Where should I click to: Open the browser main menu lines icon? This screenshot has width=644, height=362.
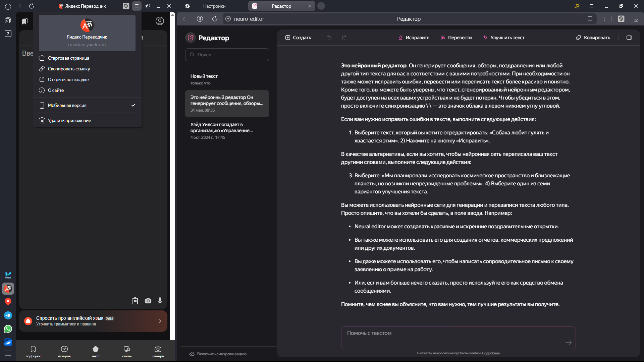[x=592, y=6]
